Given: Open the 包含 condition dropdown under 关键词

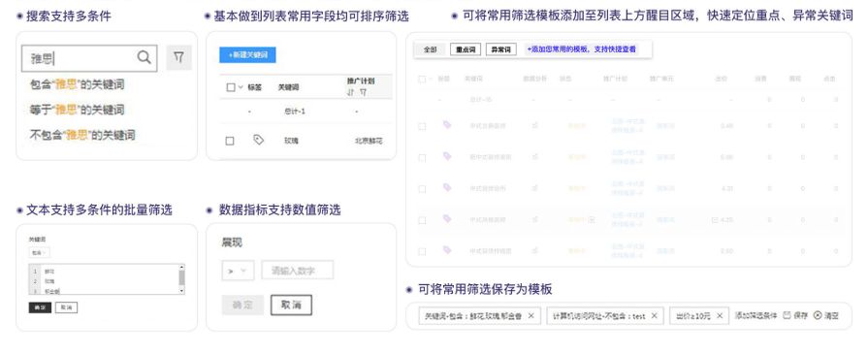Looking at the screenshot, I should pyautogui.click(x=39, y=252).
